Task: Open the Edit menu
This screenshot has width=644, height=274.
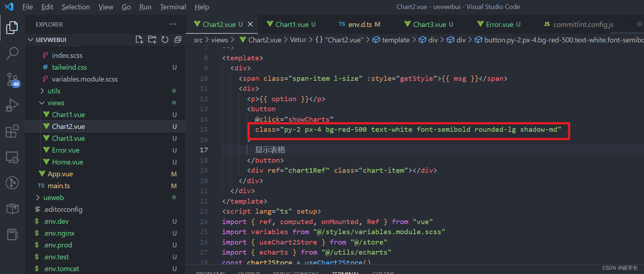Action: click(x=47, y=7)
